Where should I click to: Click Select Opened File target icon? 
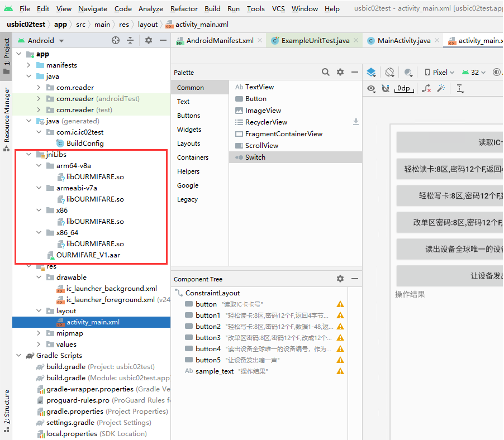pos(116,40)
